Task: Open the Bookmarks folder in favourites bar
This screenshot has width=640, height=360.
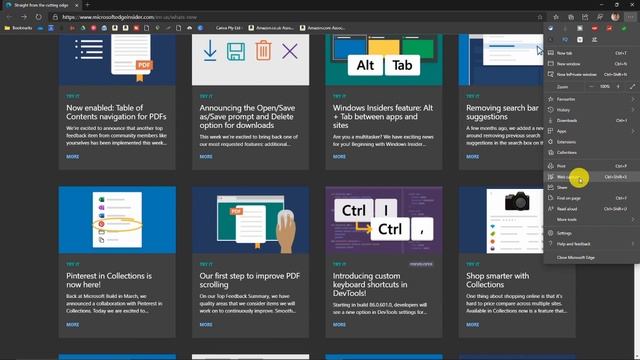Action: point(18,28)
